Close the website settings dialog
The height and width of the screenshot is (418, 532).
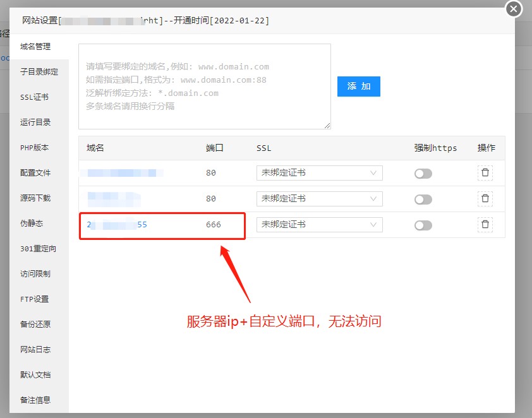click(514, 9)
